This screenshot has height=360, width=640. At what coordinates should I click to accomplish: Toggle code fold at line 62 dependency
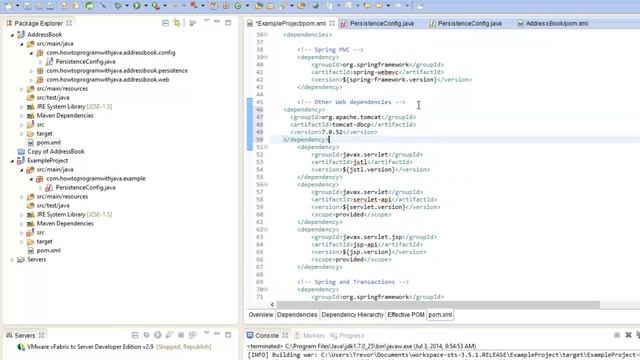(266, 229)
